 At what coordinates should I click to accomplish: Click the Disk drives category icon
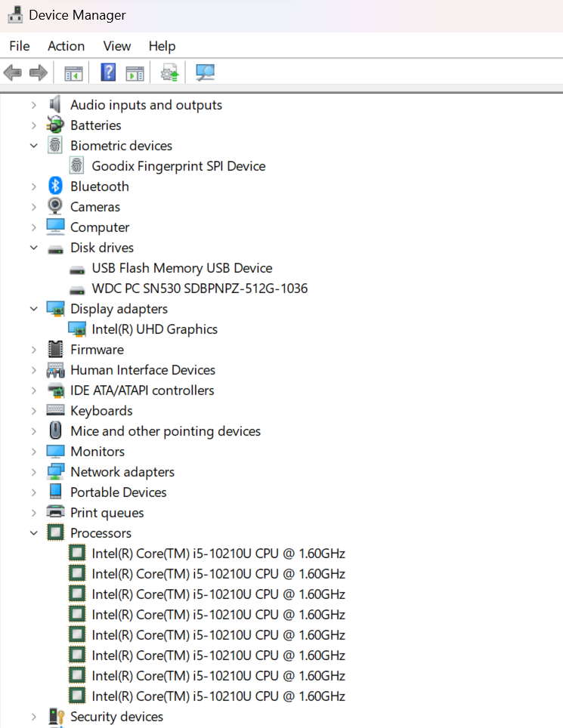(x=55, y=250)
